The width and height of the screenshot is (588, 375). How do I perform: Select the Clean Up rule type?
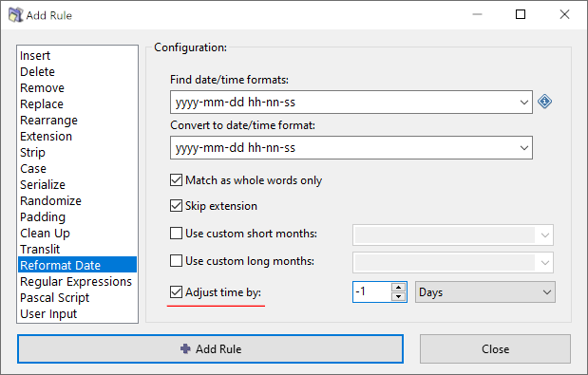77,233
